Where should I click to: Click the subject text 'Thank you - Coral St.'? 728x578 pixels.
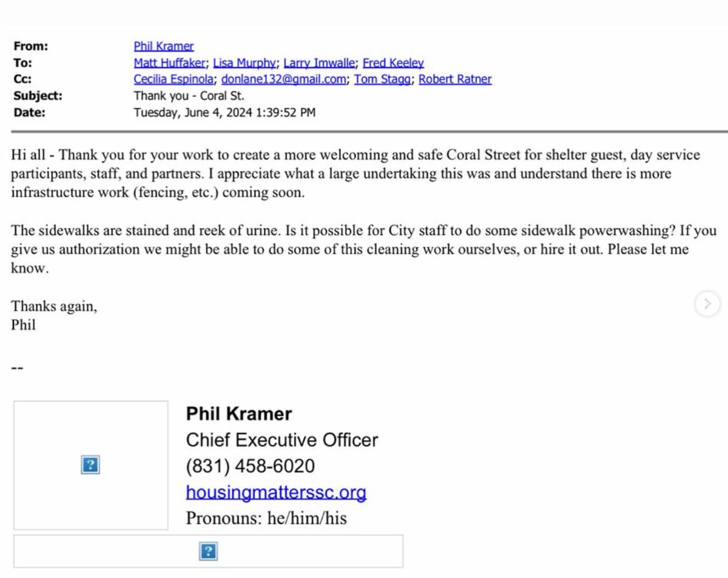189,95
